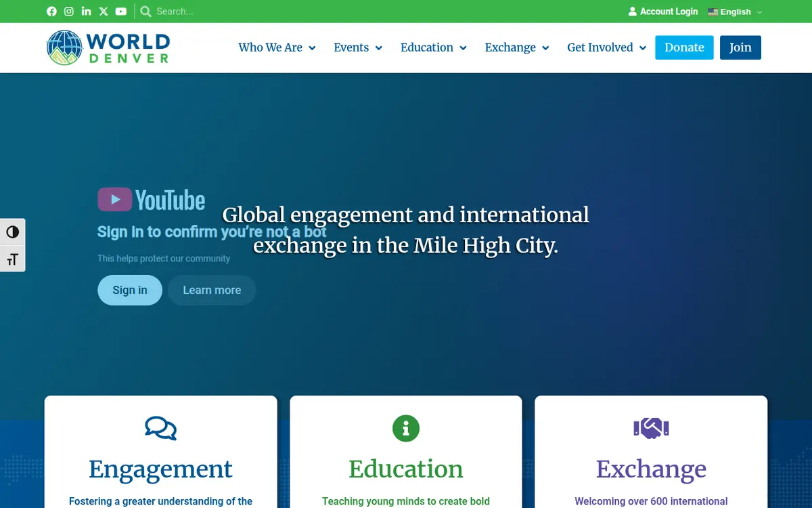The height and width of the screenshot is (508, 812).
Task: Toggle high contrast accessibility button
Action: [12, 232]
